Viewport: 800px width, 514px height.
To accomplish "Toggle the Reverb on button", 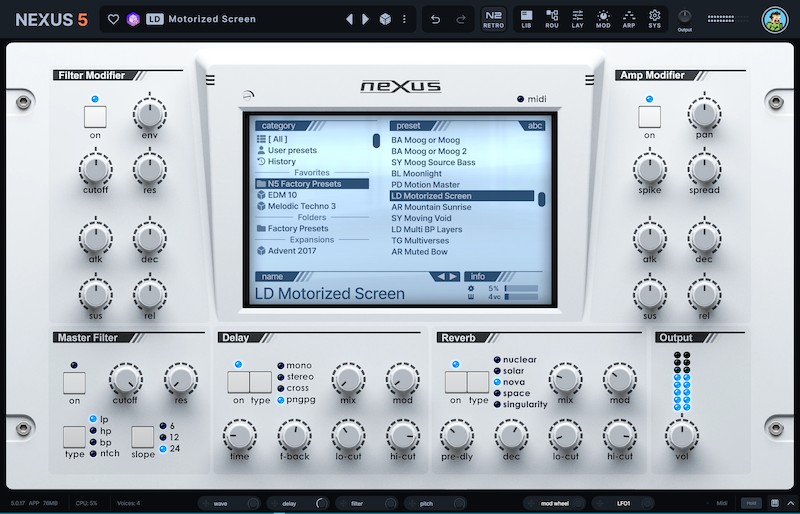I will tap(456, 382).
